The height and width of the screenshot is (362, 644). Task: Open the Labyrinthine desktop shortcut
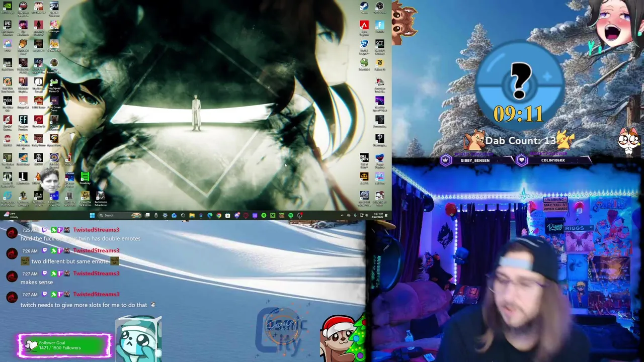click(x=23, y=178)
